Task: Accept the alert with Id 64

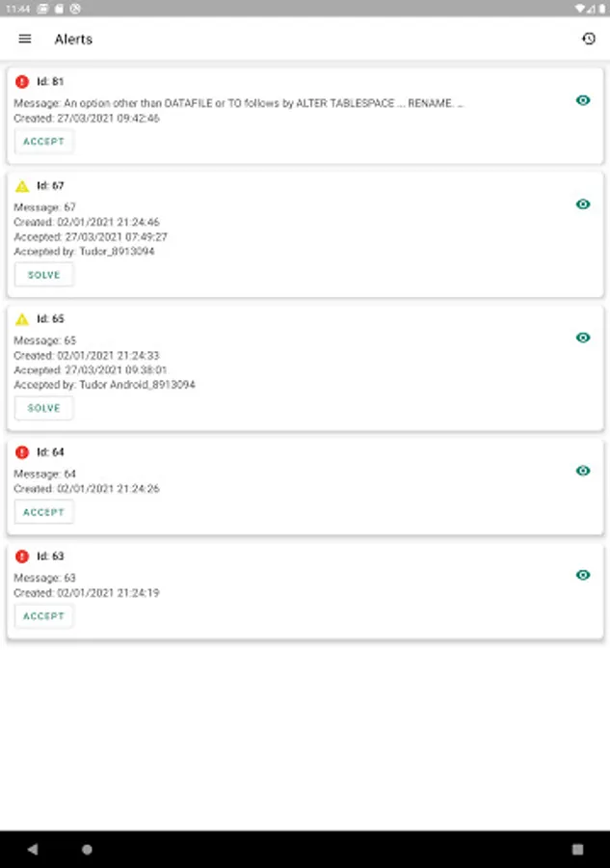Action: click(x=44, y=512)
